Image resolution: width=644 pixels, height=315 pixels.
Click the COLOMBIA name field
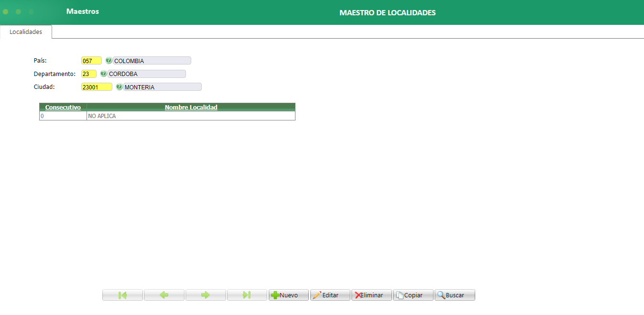click(152, 61)
